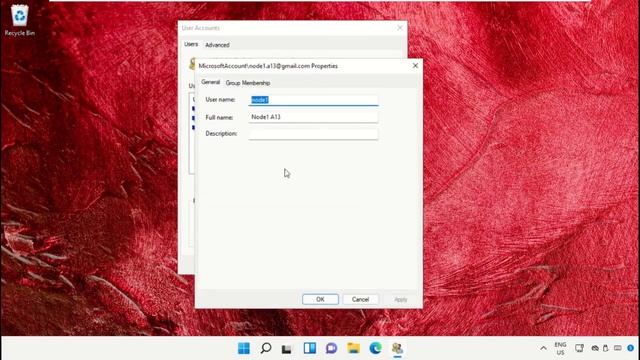
Task: Open taskbar Search magnifier
Action: click(266, 348)
